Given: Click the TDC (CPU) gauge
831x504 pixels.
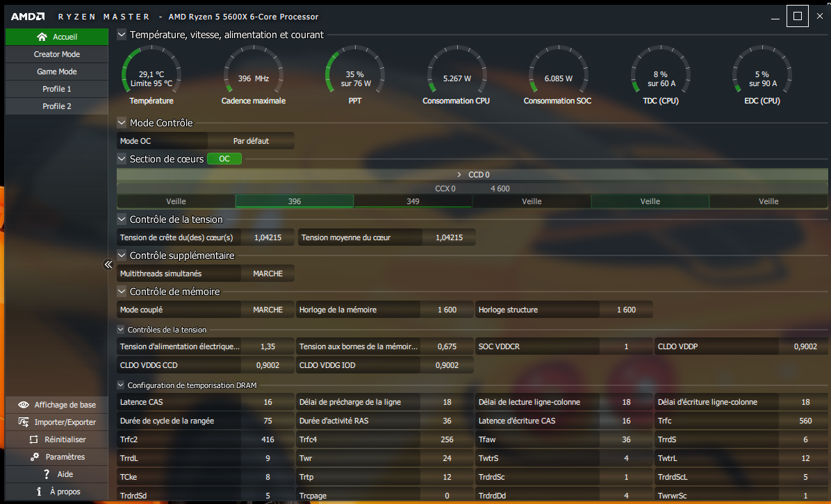Looking at the screenshot, I should [660, 75].
